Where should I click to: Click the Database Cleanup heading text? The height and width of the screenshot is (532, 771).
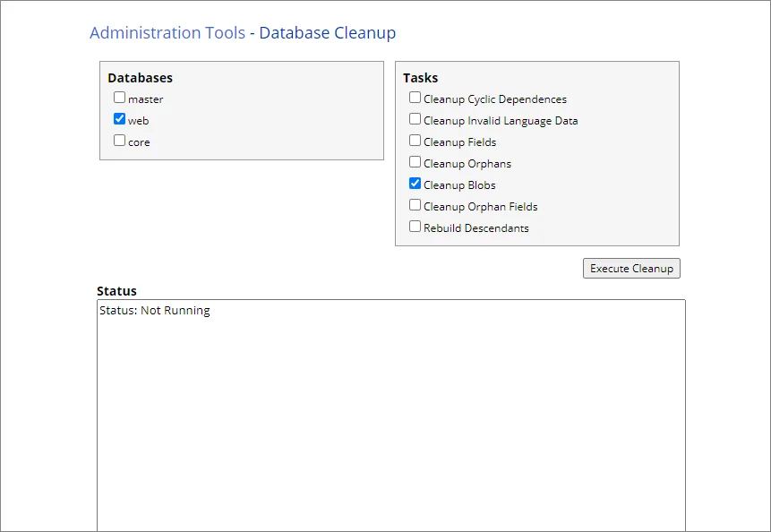click(x=328, y=32)
